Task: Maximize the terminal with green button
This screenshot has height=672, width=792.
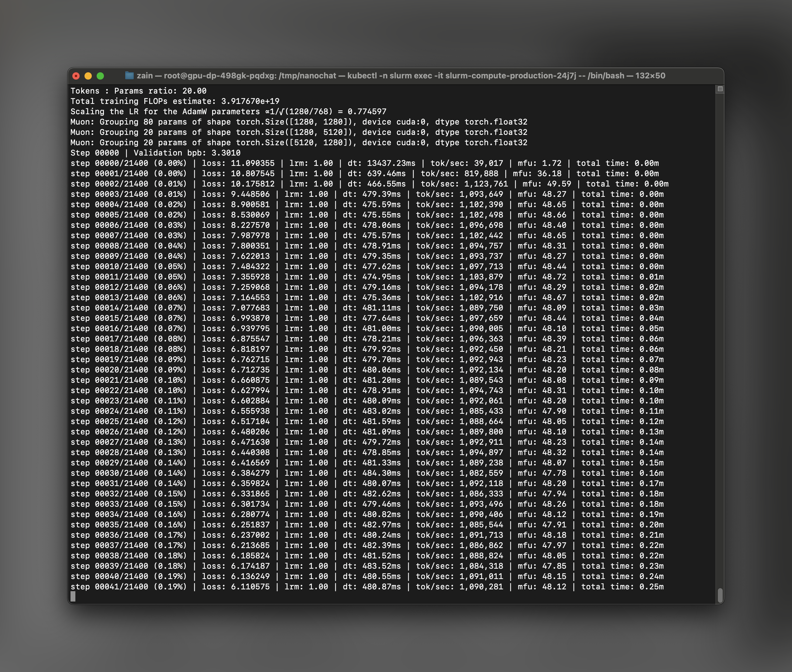Action: (x=100, y=76)
